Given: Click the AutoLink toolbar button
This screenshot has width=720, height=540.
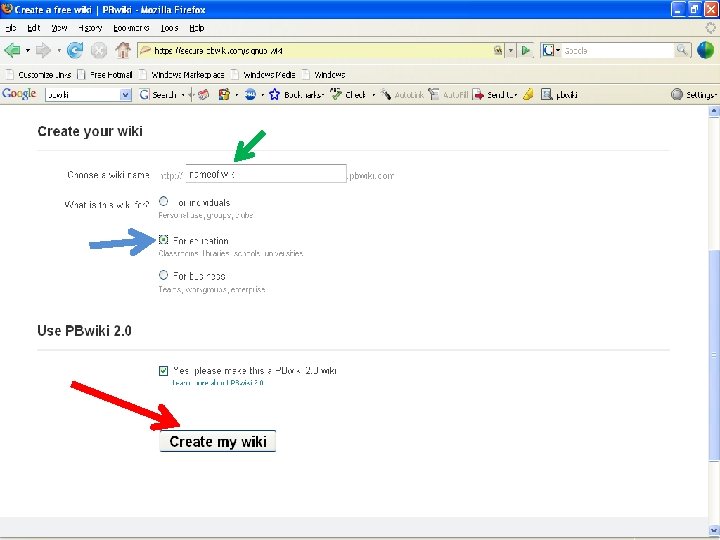Looking at the screenshot, I should (402, 95).
